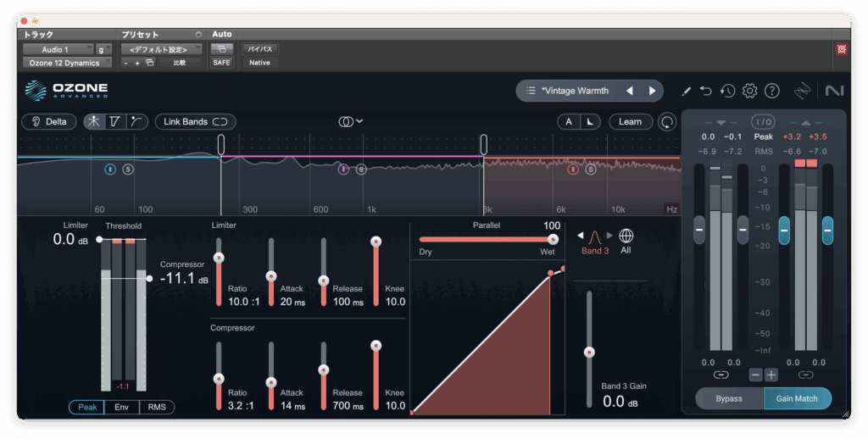Screen dimensions: 868x439
Task: Select the RMS detection mode tab
Action: click(157, 408)
